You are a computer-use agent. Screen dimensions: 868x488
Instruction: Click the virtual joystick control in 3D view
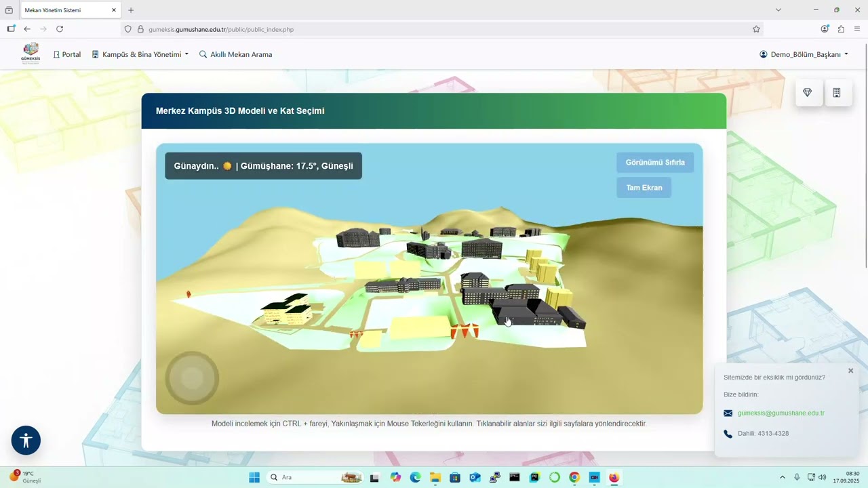click(x=192, y=378)
